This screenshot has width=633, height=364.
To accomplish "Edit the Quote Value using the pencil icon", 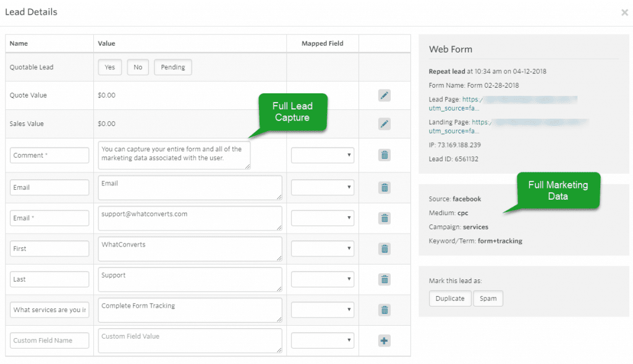I will (384, 95).
